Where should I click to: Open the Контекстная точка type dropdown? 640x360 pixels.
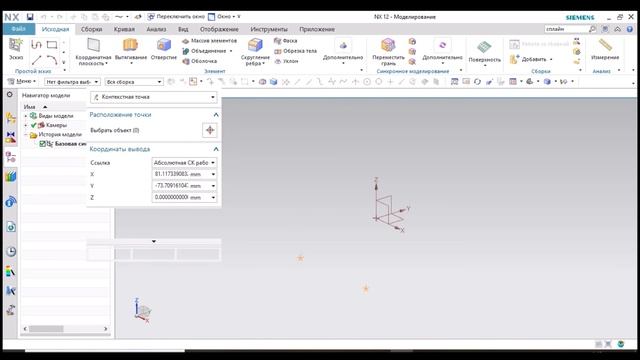(153, 97)
